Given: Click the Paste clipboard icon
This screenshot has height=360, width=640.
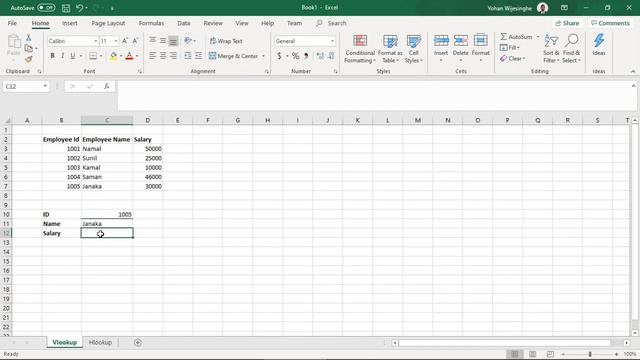Looking at the screenshot, I should (13, 42).
